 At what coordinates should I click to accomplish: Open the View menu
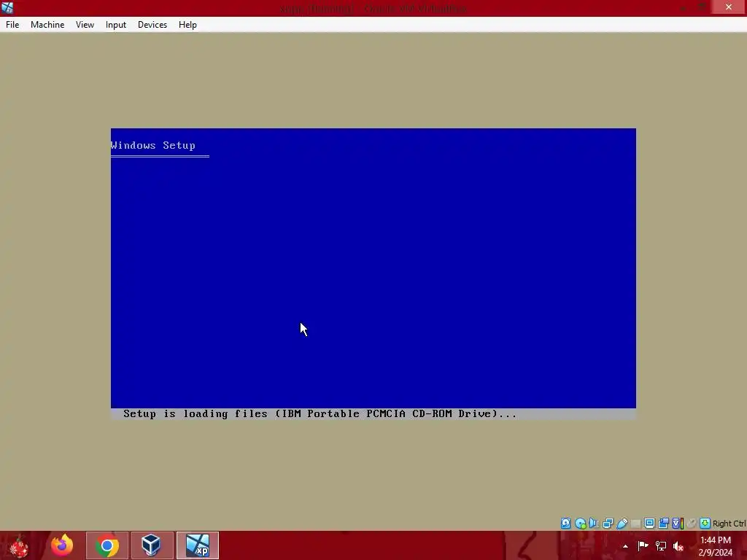(85, 25)
